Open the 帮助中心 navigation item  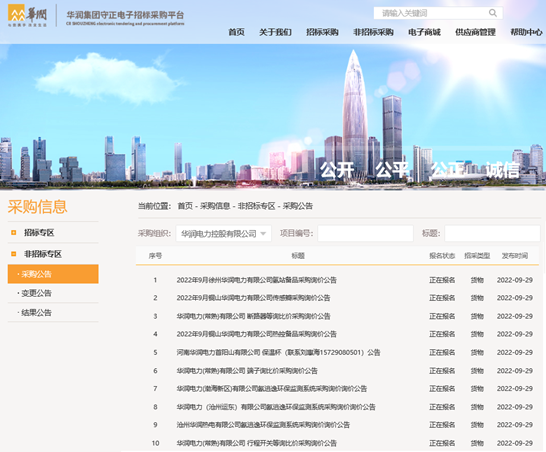(x=526, y=32)
